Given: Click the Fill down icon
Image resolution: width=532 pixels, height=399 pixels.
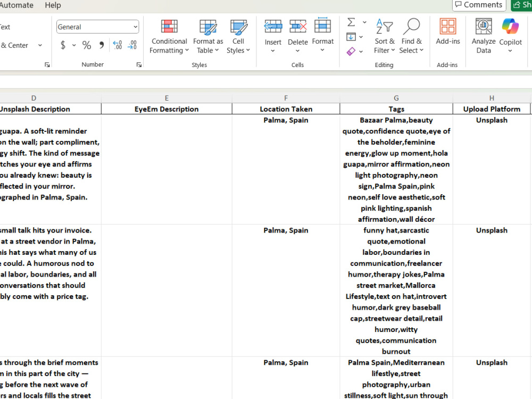Looking at the screenshot, I should pos(351,37).
